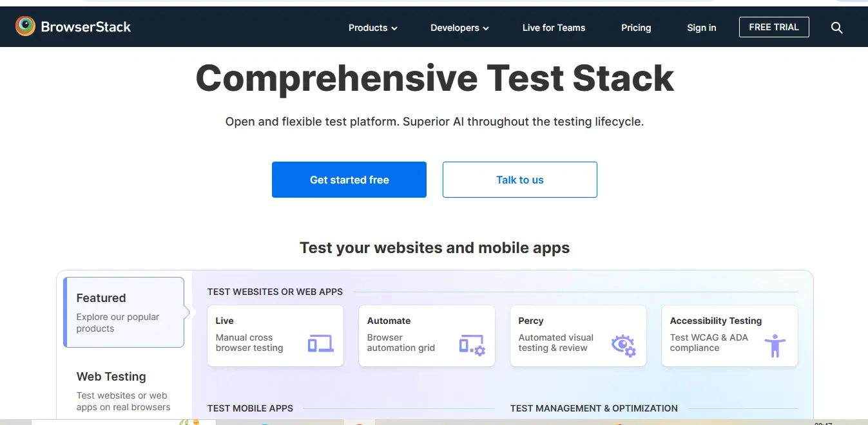Click 'Manual cross browser testing' description

(249, 343)
